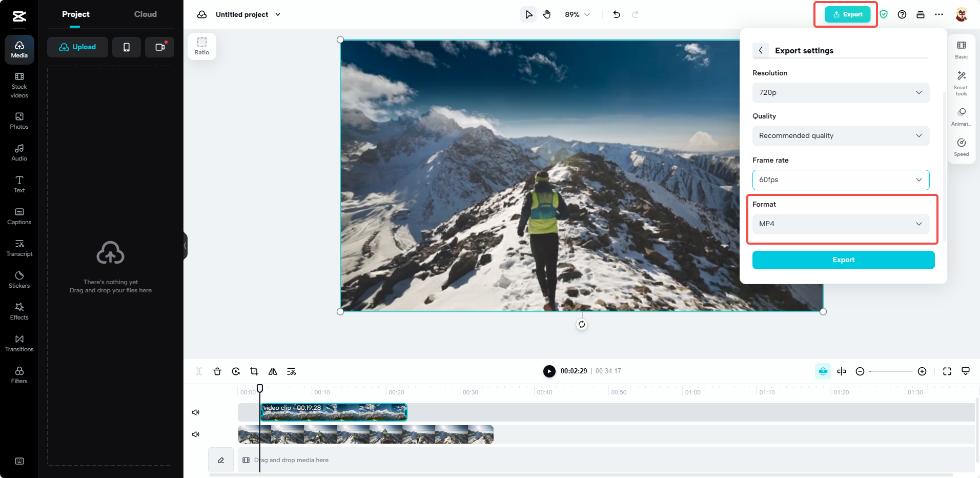Select the pointer selection tool
Screen dimensions: 980x478
[528, 14]
